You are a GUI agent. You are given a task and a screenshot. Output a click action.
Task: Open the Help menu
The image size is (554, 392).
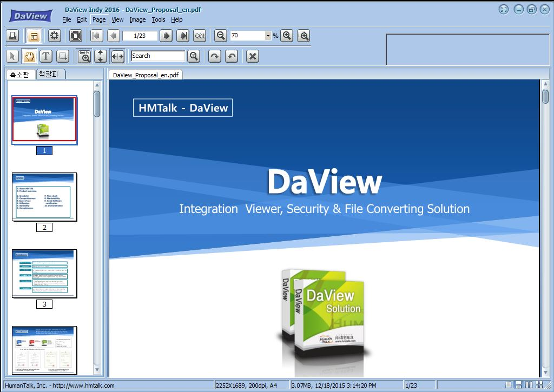click(177, 19)
